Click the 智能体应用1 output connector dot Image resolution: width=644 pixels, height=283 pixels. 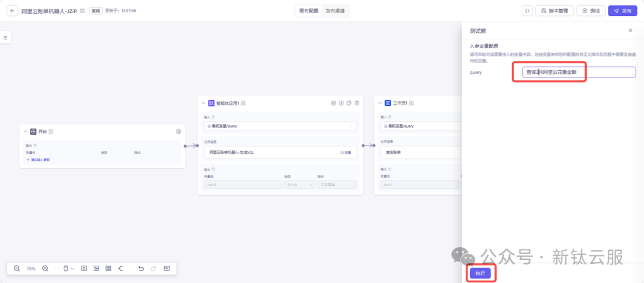(364, 145)
